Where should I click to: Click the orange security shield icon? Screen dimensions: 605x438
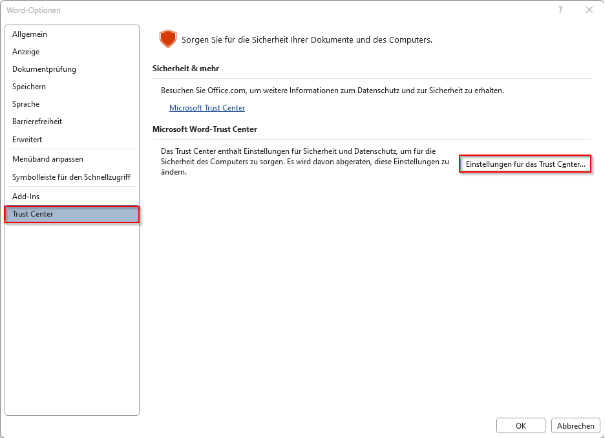(168, 39)
